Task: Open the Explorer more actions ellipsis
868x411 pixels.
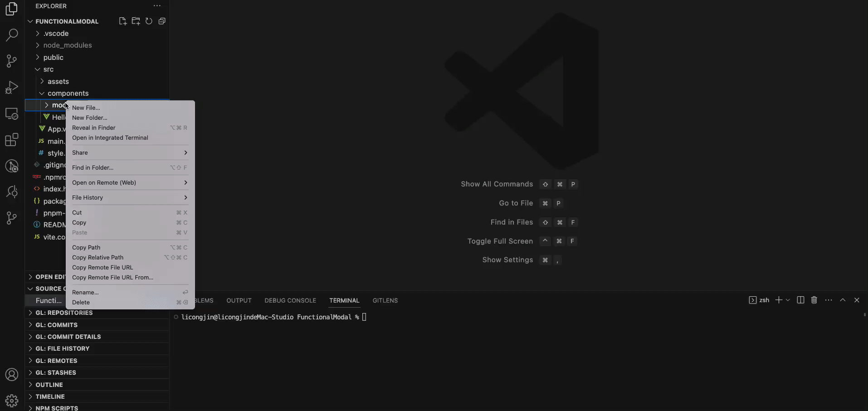Action: click(157, 6)
